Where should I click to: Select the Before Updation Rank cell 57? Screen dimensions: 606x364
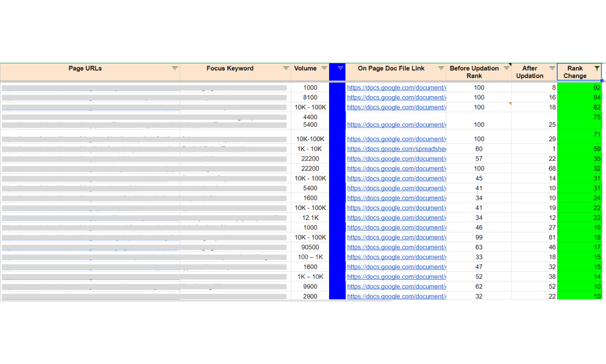[x=479, y=159]
